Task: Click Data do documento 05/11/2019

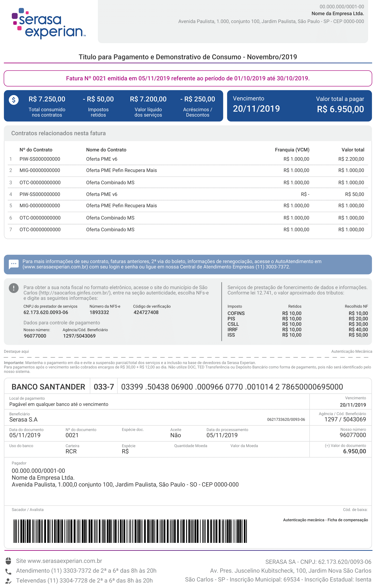Action: 25,435
